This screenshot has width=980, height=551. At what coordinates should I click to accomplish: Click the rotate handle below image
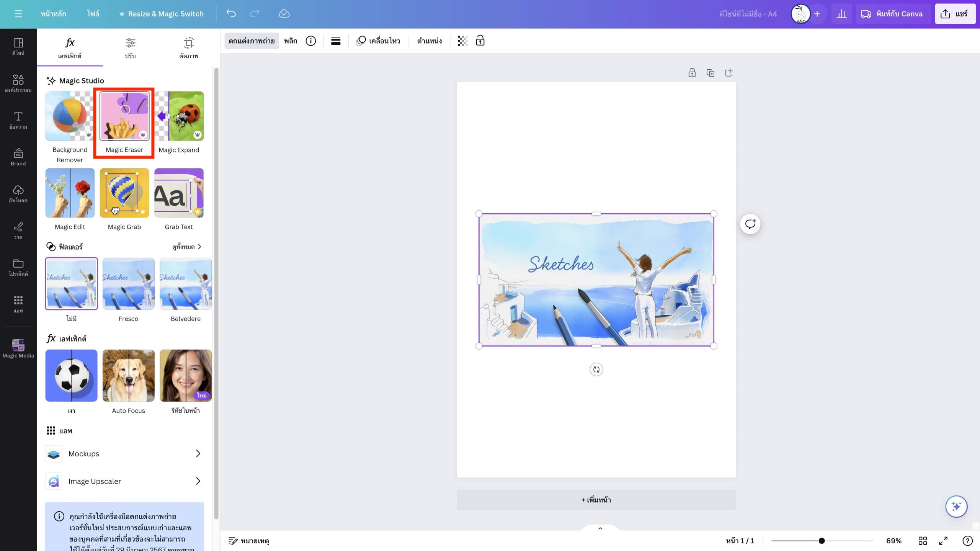point(596,370)
